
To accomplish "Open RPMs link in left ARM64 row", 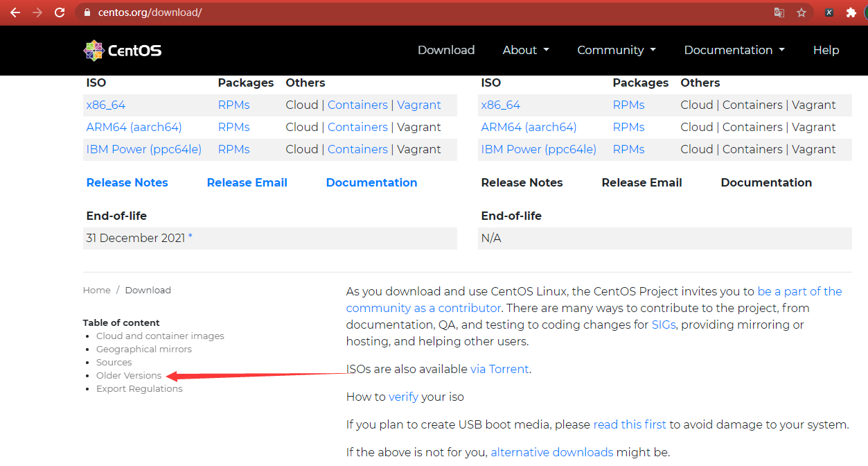I will [x=233, y=127].
